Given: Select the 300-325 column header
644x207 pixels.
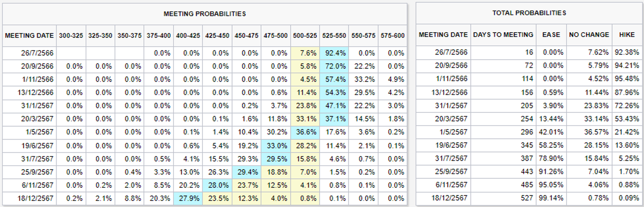Looking at the screenshot, I should pos(71,36).
